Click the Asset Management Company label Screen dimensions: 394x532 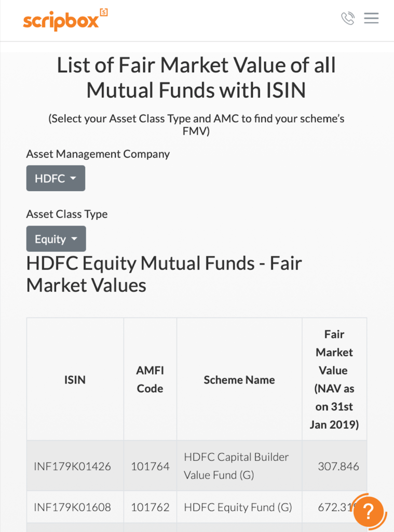(x=98, y=154)
